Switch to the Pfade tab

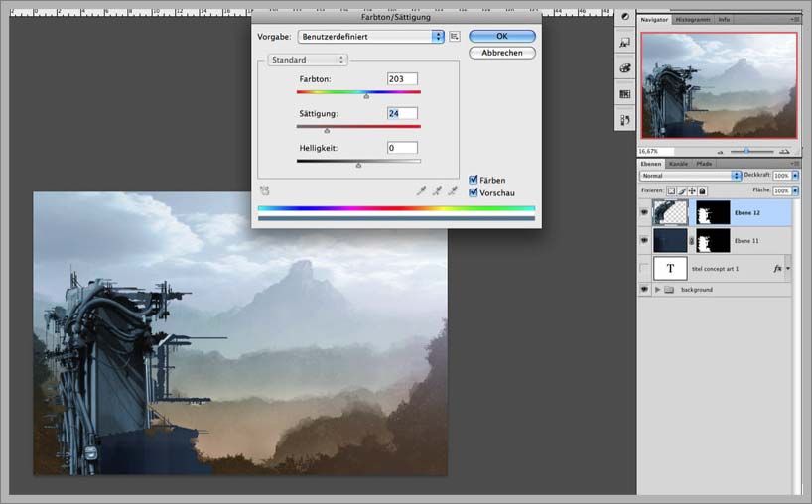(704, 164)
